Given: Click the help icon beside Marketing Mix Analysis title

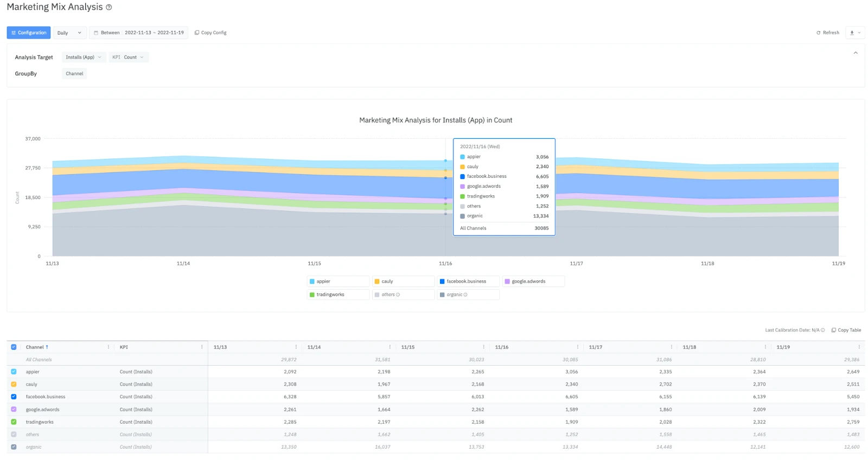Looking at the screenshot, I should [108, 7].
